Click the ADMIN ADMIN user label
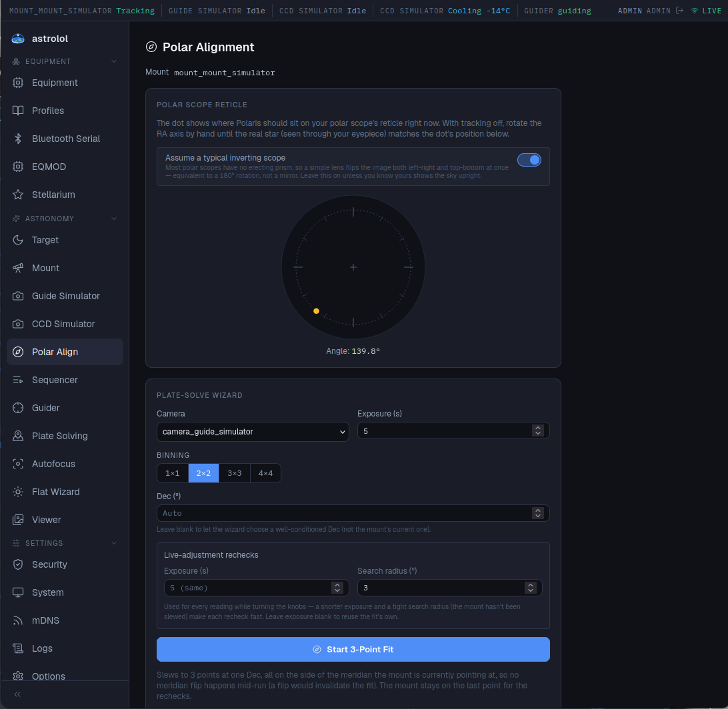This screenshot has height=709, width=728. point(644,10)
